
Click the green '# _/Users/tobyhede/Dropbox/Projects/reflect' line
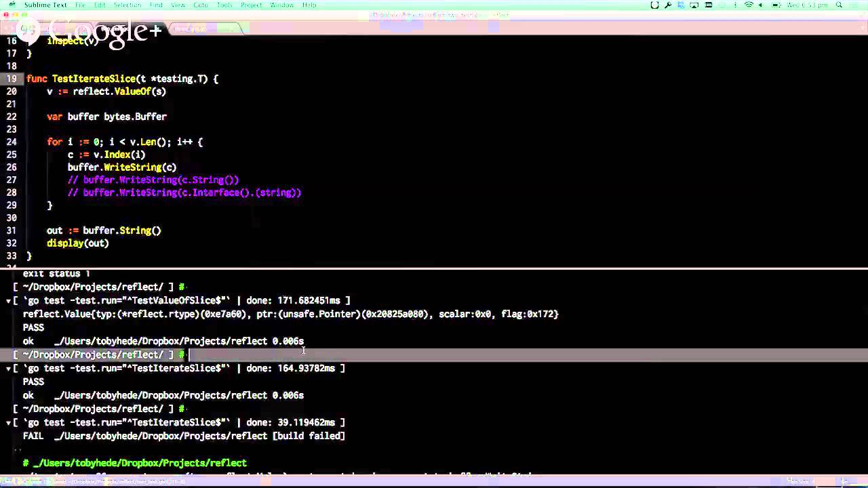[135, 463]
